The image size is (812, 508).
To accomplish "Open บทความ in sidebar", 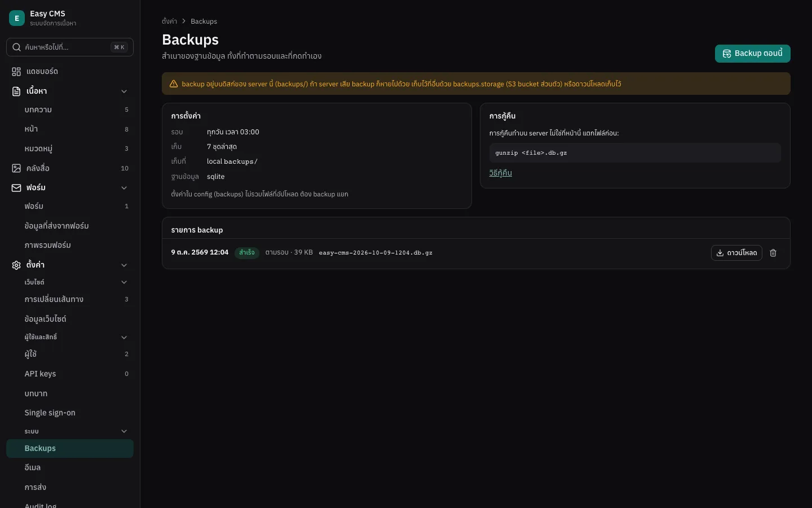I will point(70,110).
